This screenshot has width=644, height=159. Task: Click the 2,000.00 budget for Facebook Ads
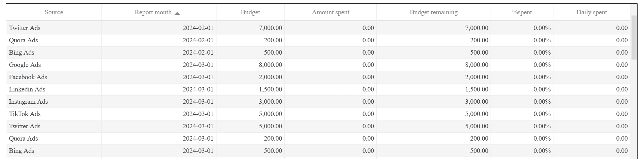click(x=270, y=77)
